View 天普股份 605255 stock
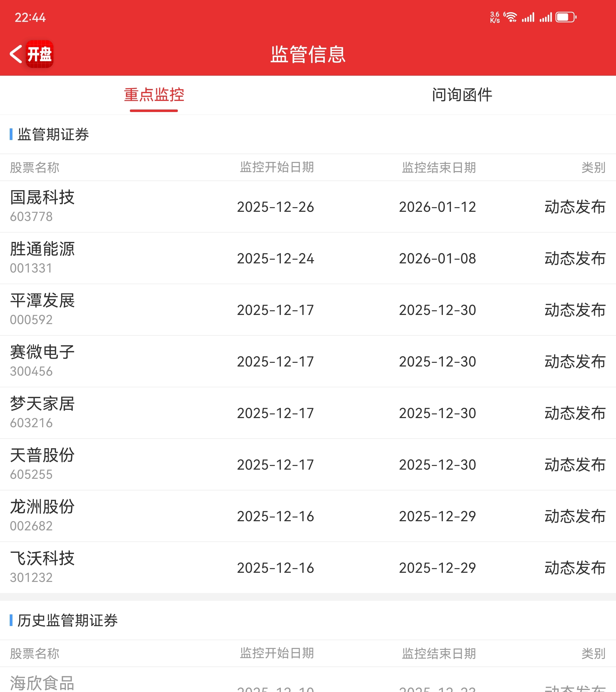The height and width of the screenshot is (692, 616). 42,464
